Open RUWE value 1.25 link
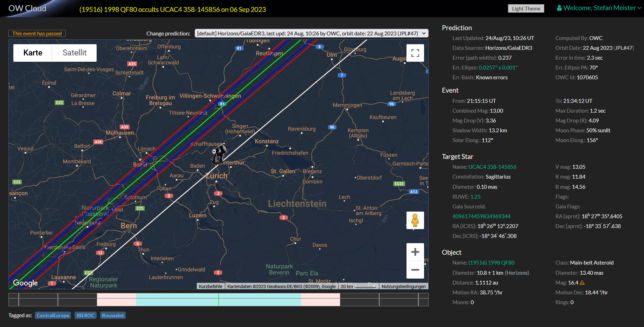 (x=475, y=196)
